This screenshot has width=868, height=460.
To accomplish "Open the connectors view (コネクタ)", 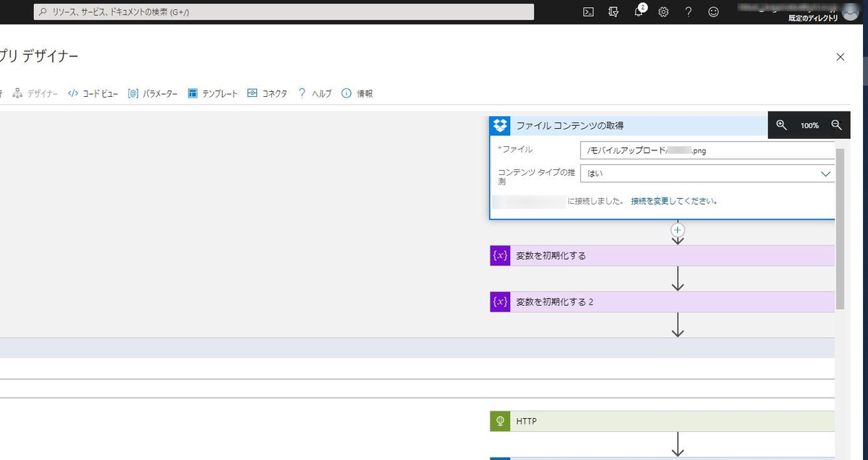I will (x=266, y=93).
